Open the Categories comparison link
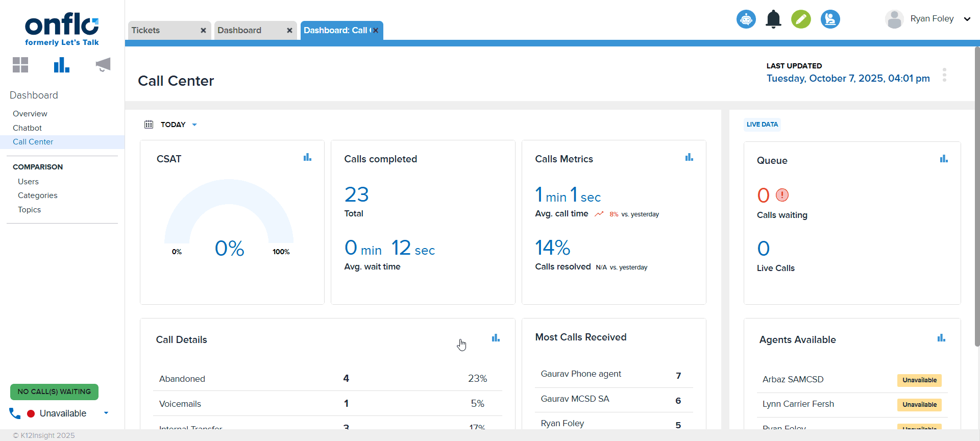 pyautogui.click(x=38, y=195)
